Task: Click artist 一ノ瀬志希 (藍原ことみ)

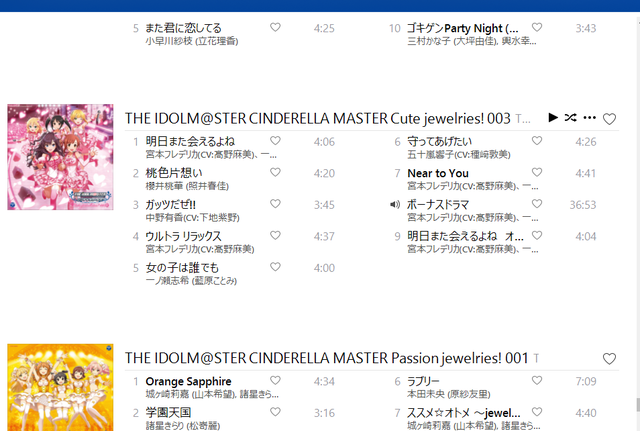Action: 191,280
